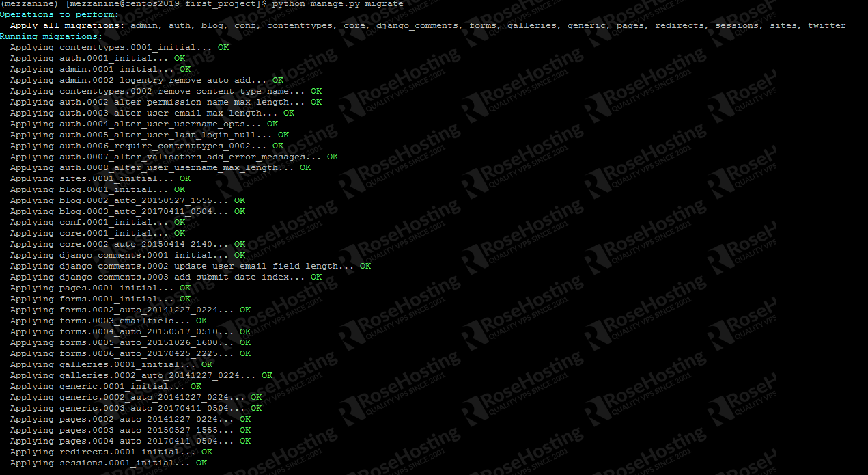Viewport: 868px width, 475px height.
Task: Click the 'Operations to perform:' header line
Action: [58, 14]
